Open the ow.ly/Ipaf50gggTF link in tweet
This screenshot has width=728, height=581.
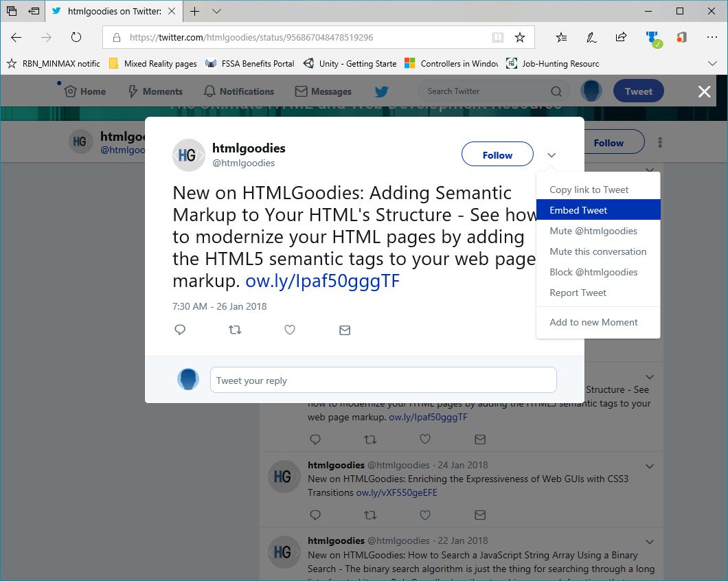(322, 281)
